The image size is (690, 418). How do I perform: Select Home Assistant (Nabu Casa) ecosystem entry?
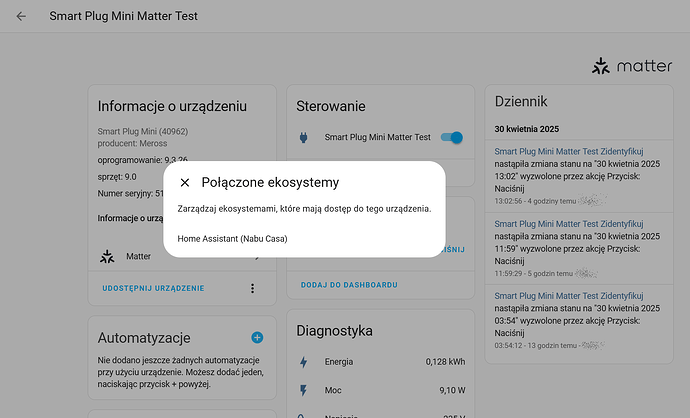[232, 238]
